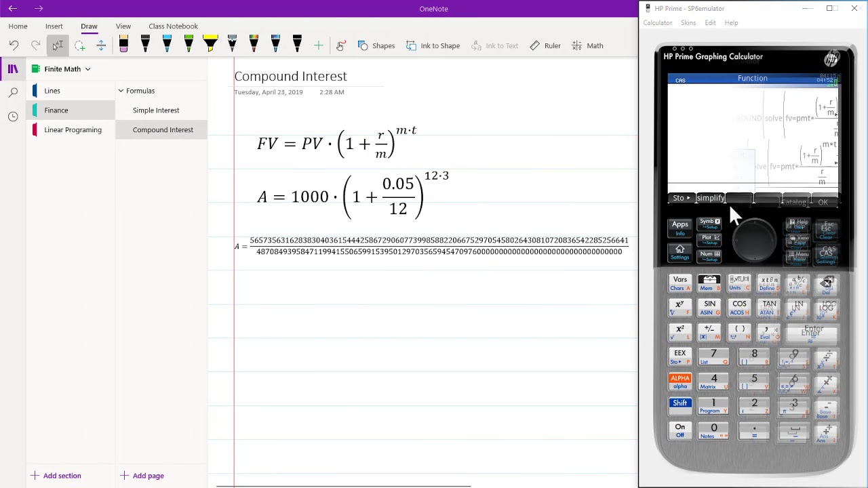The image size is (868, 488).
Task: Tap the simplify soft key
Action: (710, 198)
